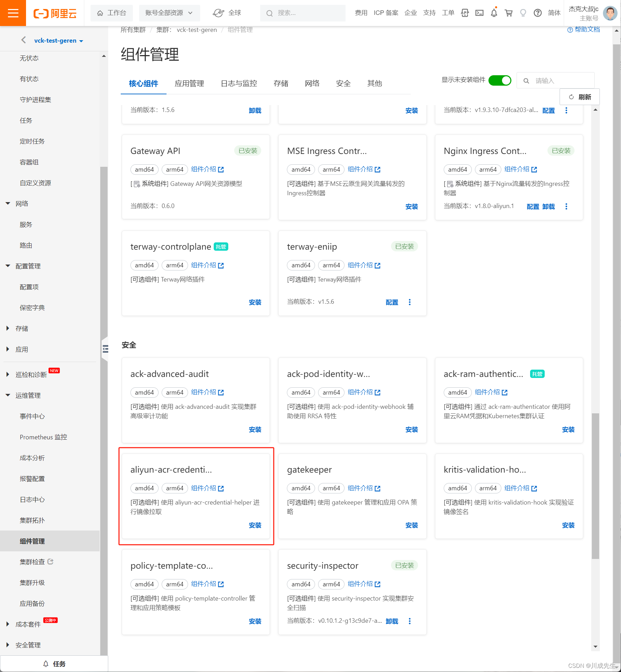Open Cloud Shell terminal icon
The image size is (621, 672).
pyautogui.click(x=479, y=13)
